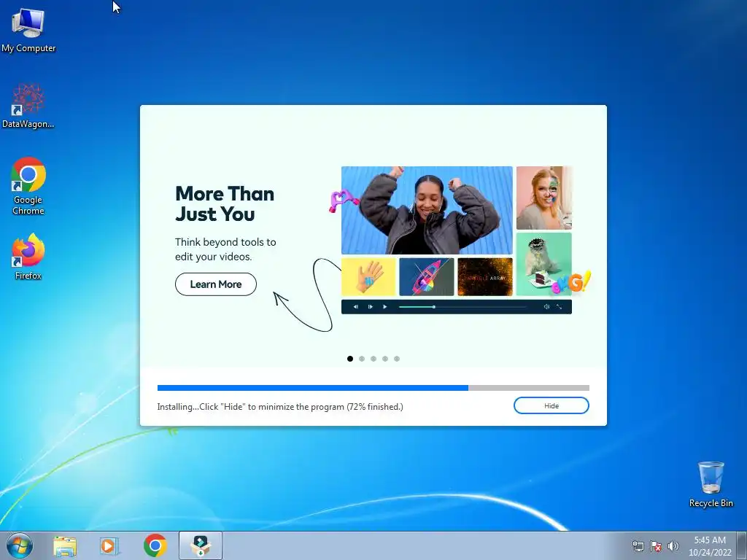The height and width of the screenshot is (560, 747).
Task: Click the Hide button
Action: 551,405
